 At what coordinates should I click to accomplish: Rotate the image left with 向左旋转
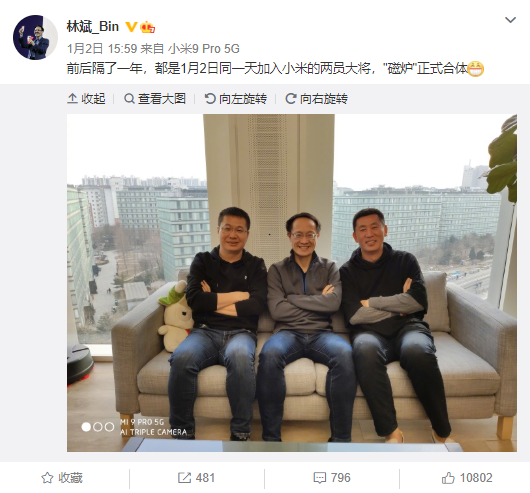236,99
